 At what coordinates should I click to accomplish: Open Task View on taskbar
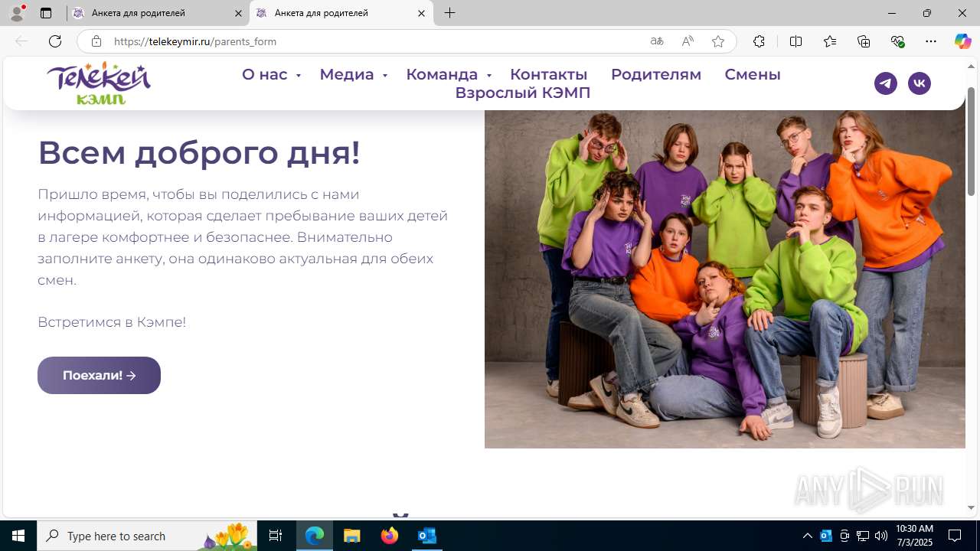click(276, 536)
